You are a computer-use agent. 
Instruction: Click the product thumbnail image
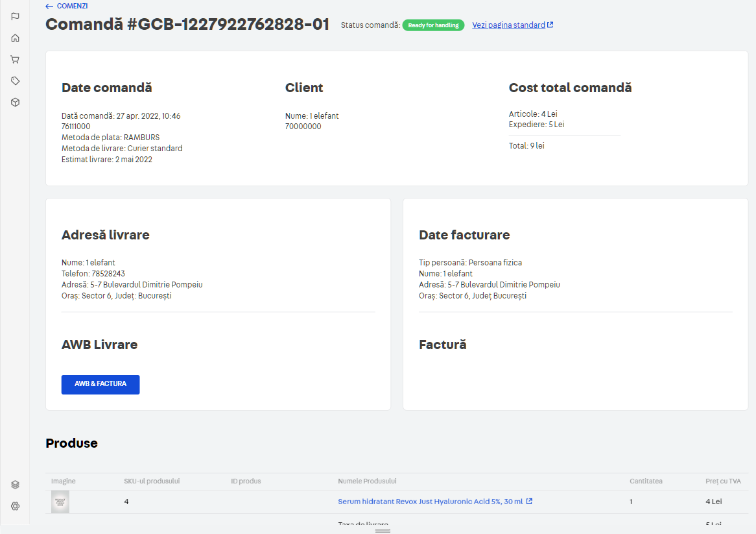[60, 502]
